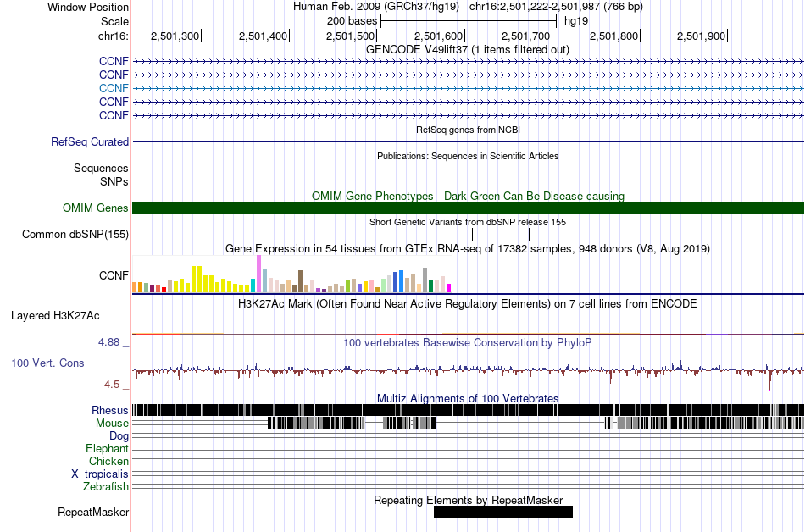Image resolution: width=805 pixels, height=532 pixels.
Task: Open "Publications: Sequences in Scientific Articles" title
Action: click(468, 156)
